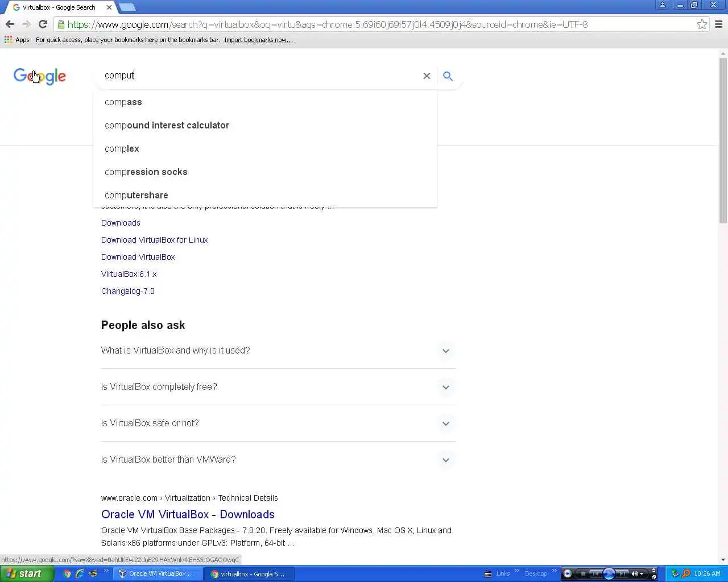Image resolution: width=728 pixels, height=582 pixels.
Task: Select "compound interest calculator" suggestion
Action: click(x=265, y=126)
